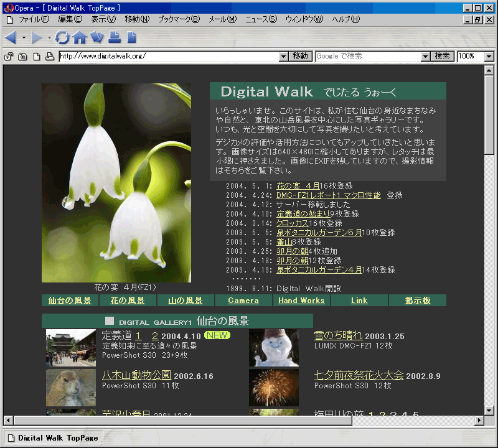Click the blue Print toolbar icon
Image resolution: width=498 pixels, height=448 pixels.
115,37
